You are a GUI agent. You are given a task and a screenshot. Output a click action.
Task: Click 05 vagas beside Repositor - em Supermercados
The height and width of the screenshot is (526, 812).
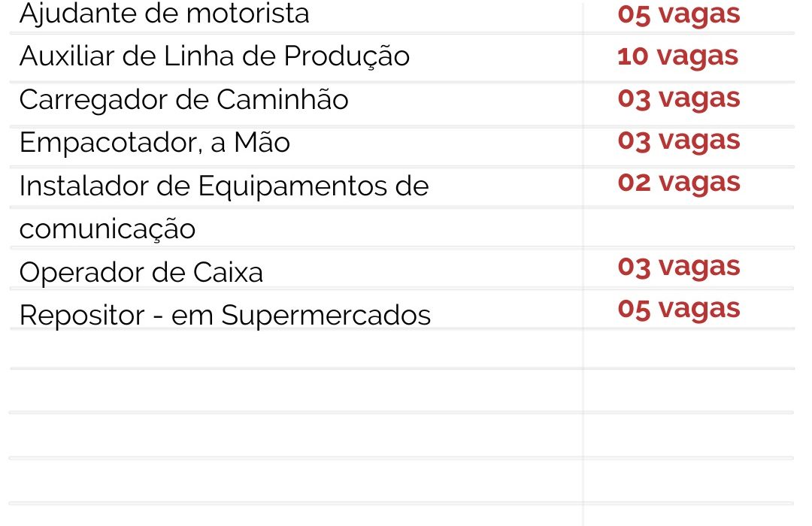pyautogui.click(x=678, y=309)
